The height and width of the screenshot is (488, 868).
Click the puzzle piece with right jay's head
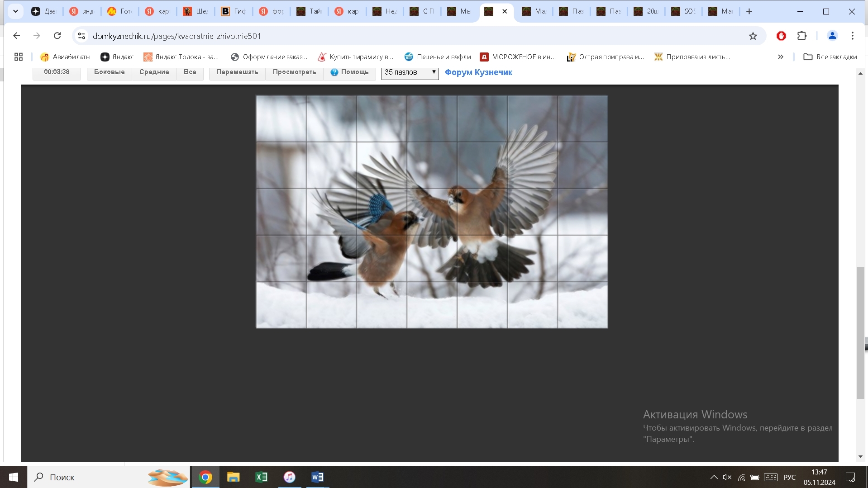(x=482, y=212)
